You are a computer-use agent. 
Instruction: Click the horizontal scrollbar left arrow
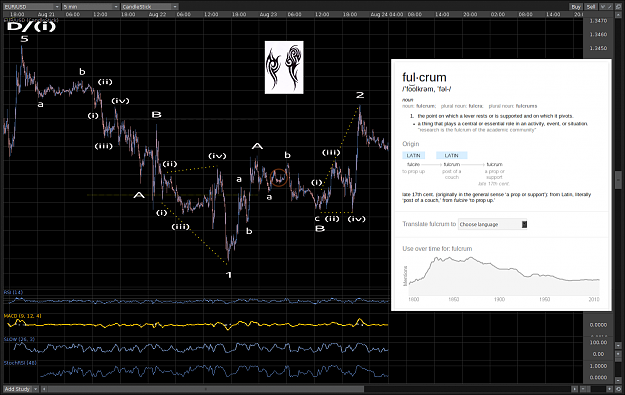pyautogui.click(x=44, y=389)
